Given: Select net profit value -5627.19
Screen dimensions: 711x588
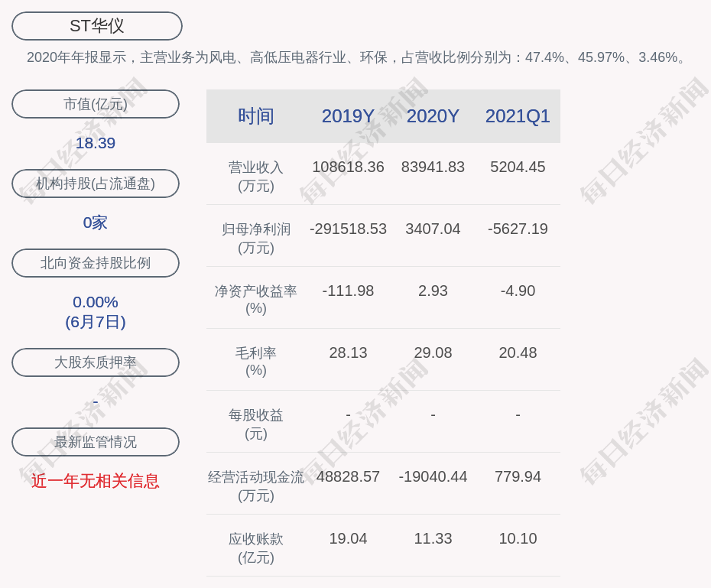Looking at the screenshot, I should click(x=518, y=229).
